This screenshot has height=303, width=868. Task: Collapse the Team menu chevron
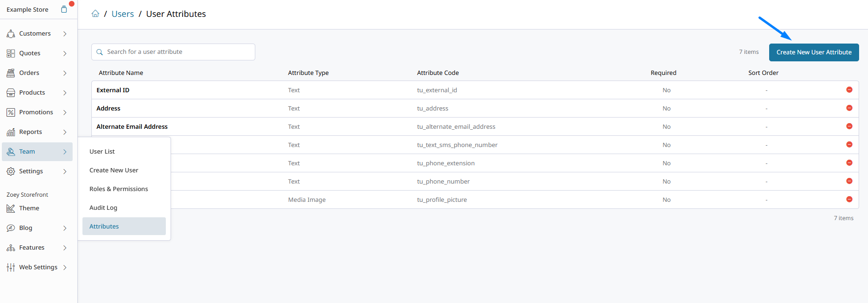click(65, 152)
